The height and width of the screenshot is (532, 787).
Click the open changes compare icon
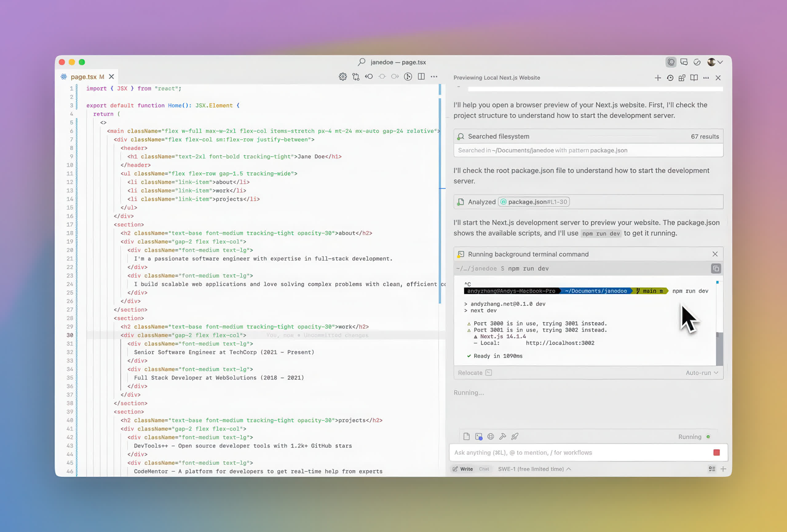[356, 77]
